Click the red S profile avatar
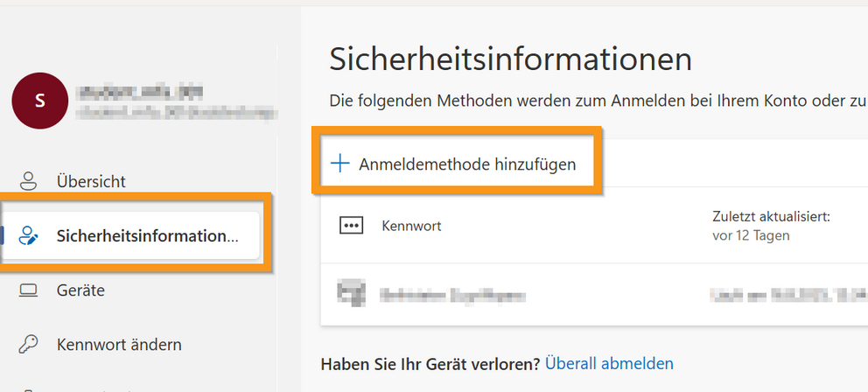 tap(38, 101)
